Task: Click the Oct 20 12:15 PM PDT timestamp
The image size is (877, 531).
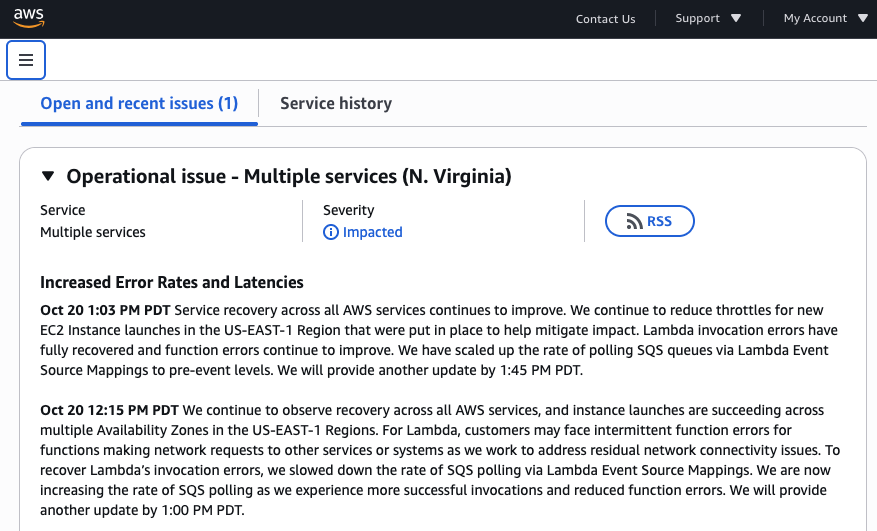Action: coord(109,410)
